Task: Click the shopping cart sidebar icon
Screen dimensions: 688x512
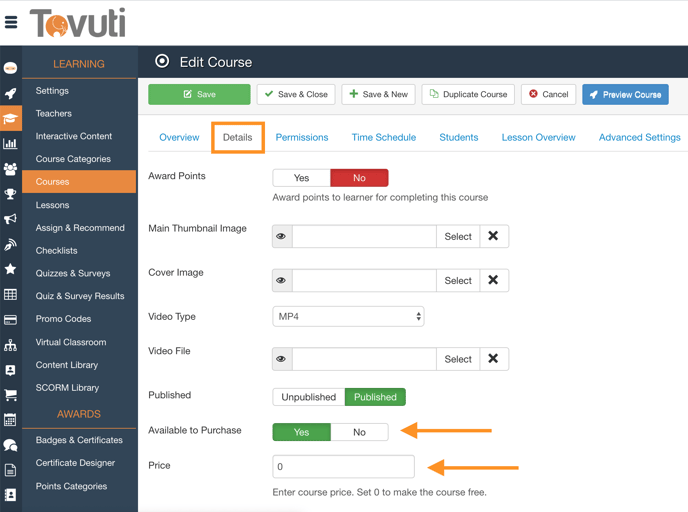Action: [11, 395]
